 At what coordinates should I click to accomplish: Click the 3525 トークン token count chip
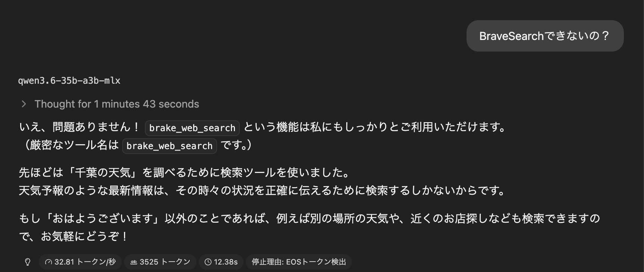pos(160,262)
